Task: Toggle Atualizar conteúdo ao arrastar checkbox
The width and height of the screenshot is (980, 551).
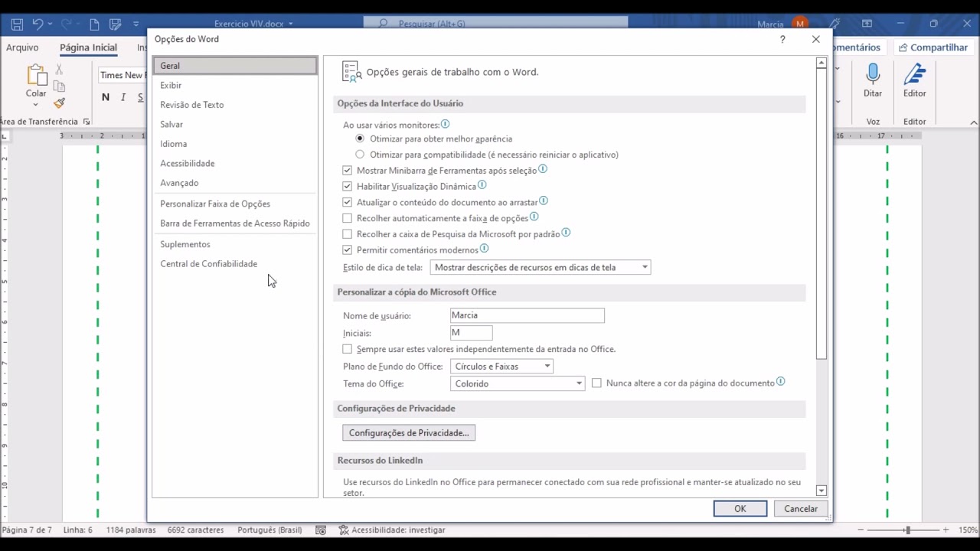Action: 348,202
